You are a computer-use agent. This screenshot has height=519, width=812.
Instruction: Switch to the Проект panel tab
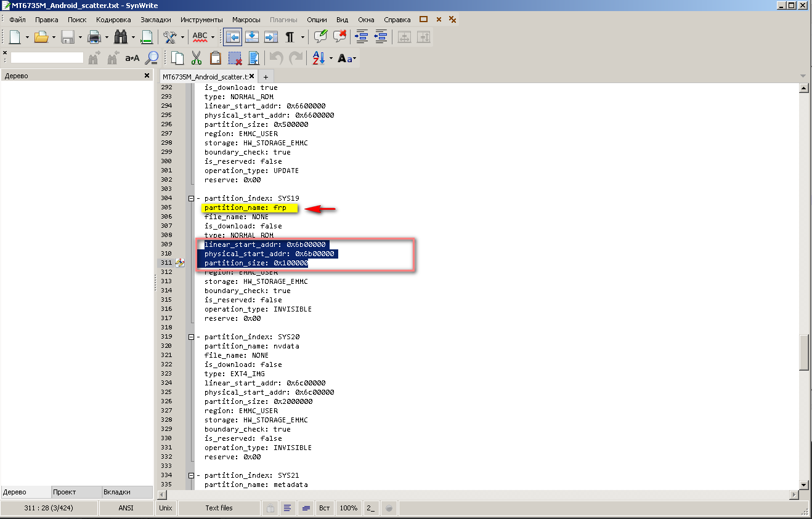[x=65, y=492]
